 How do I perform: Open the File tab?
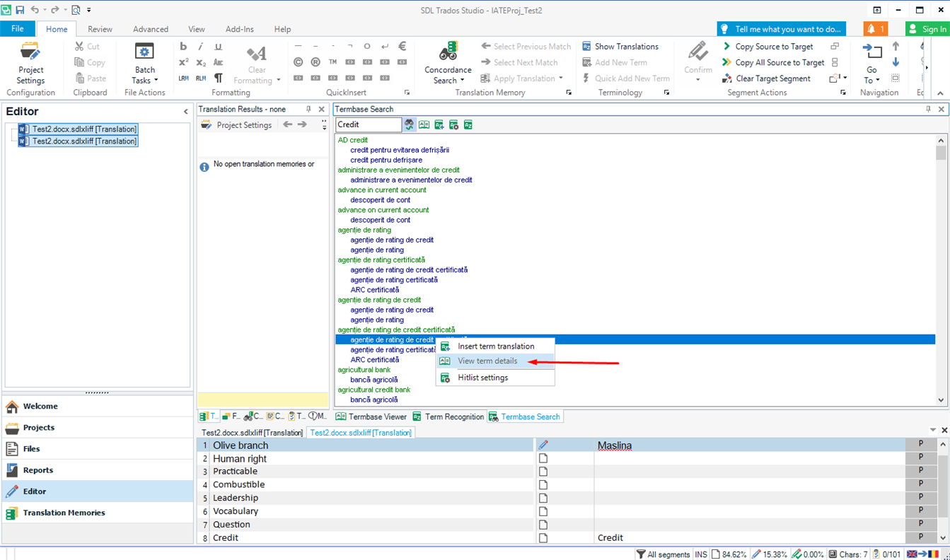point(18,29)
